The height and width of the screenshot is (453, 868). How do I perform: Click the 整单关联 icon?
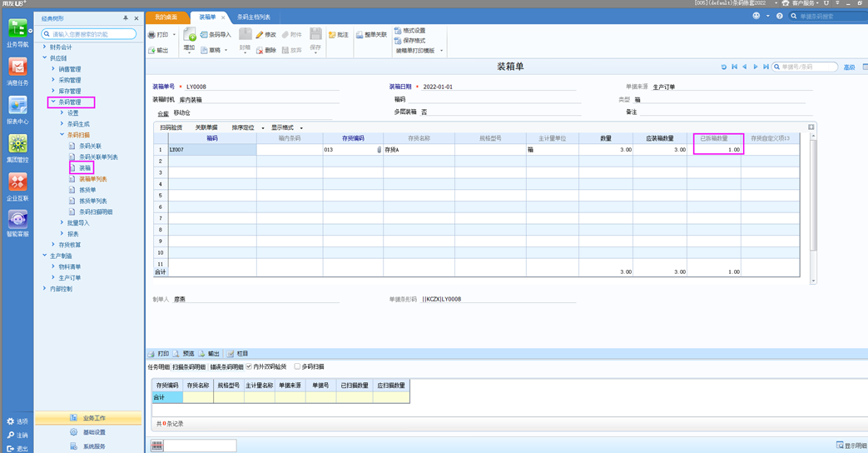(360, 34)
